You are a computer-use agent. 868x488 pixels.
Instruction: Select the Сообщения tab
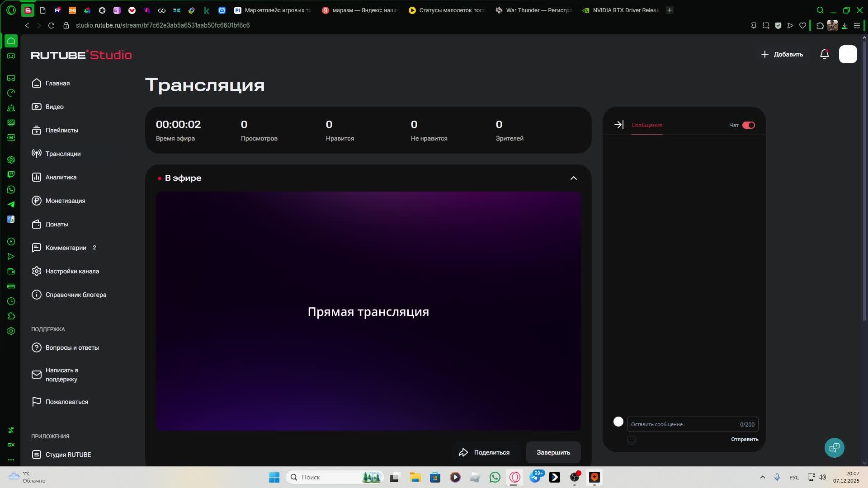coord(646,125)
